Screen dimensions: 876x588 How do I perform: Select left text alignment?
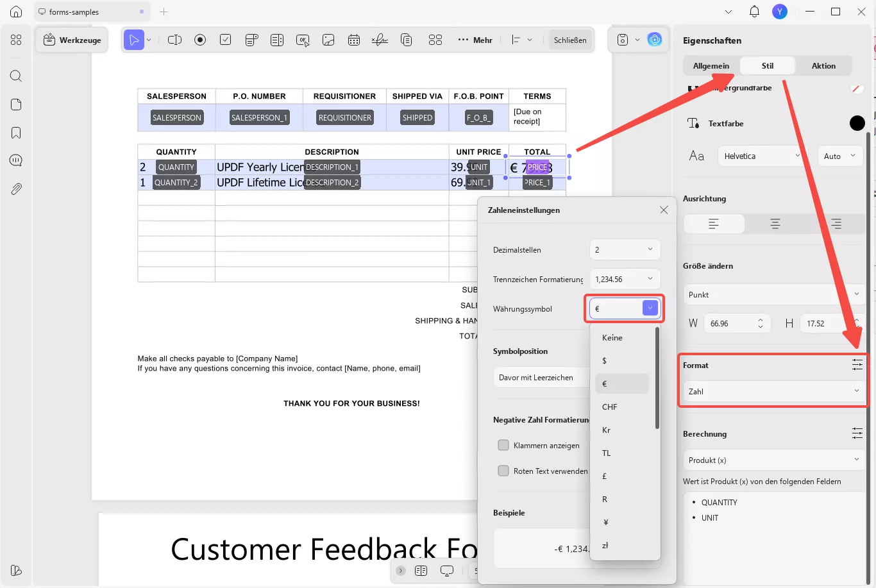(714, 224)
